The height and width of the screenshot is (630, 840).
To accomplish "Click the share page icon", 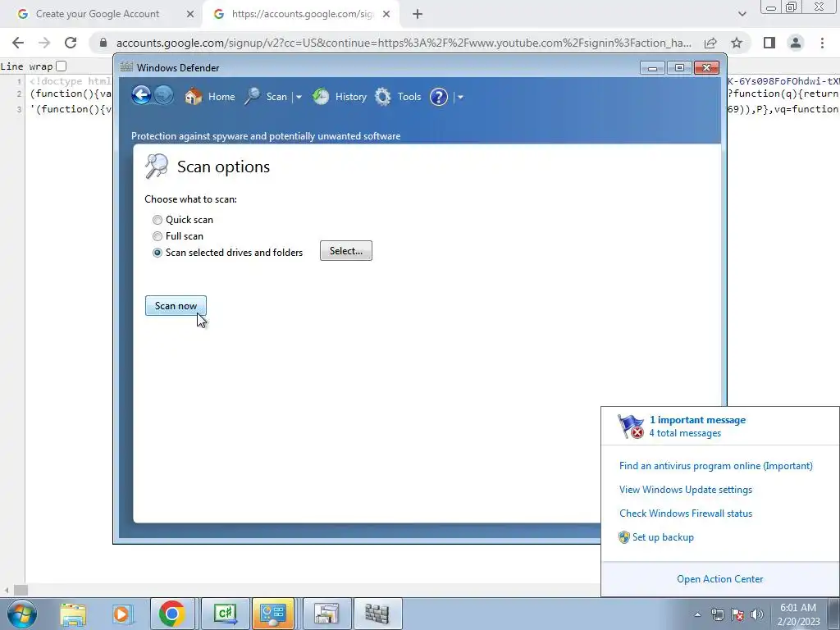I will (710, 43).
